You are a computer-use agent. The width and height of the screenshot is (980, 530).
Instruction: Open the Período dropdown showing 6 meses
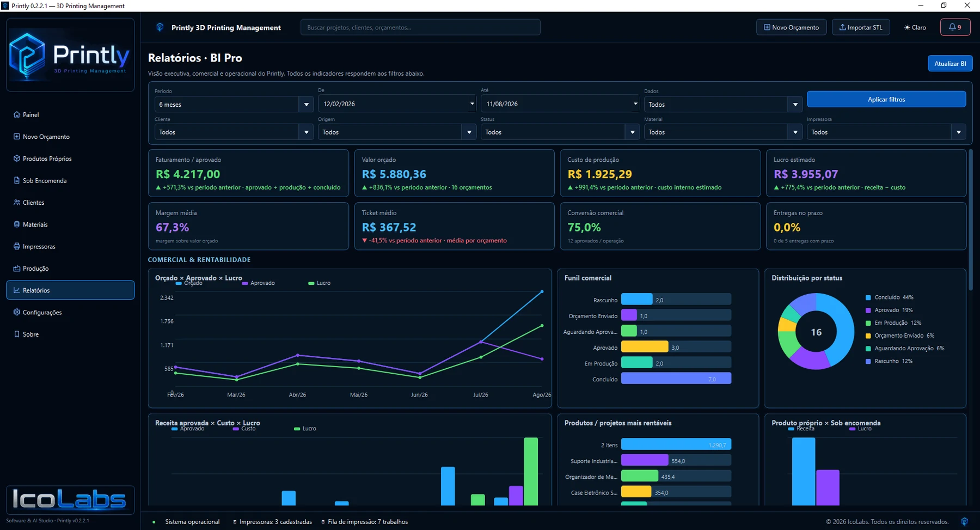point(234,104)
